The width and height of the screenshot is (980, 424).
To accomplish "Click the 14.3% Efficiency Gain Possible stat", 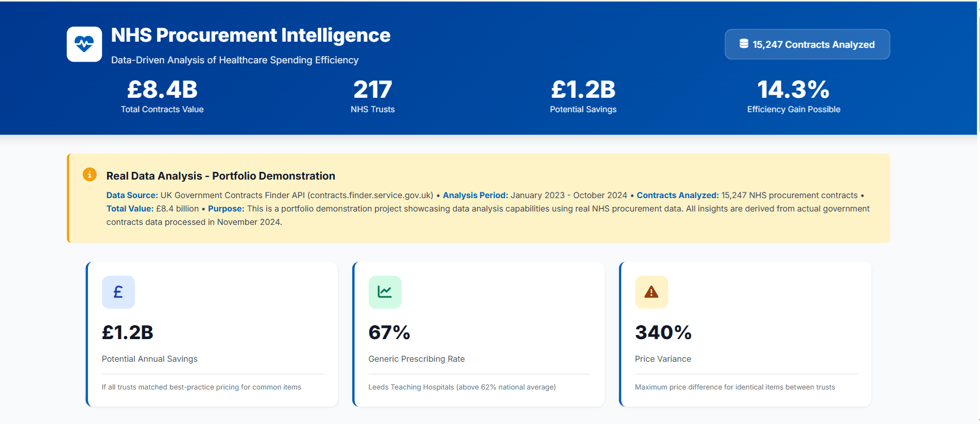I will coord(794,96).
